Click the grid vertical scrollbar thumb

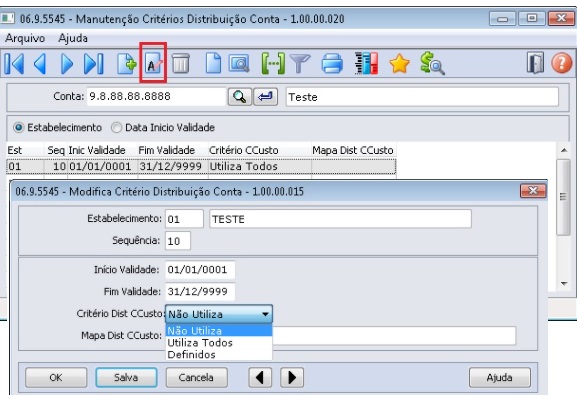coord(563,197)
